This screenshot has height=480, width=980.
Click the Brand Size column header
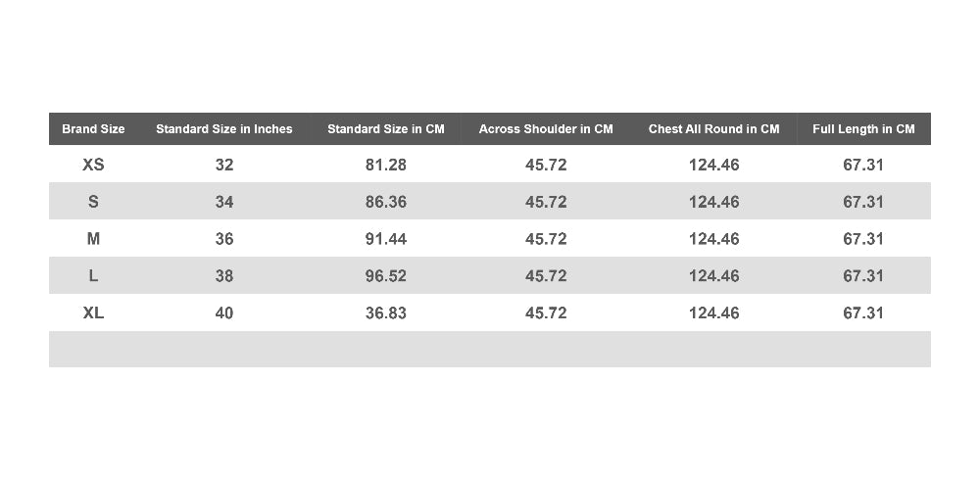tap(93, 129)
